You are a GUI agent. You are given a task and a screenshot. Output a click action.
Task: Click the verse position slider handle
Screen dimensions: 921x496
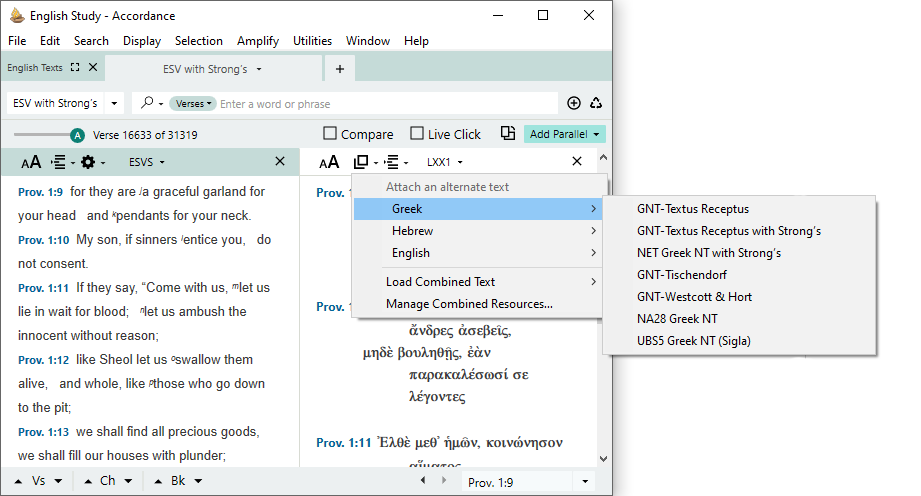tap(77, 135)
